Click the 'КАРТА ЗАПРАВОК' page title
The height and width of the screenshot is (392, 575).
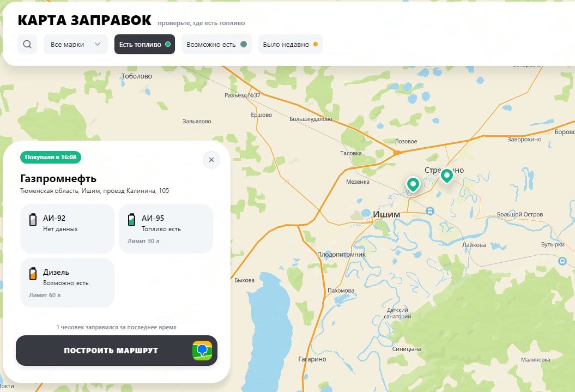coord(84,20)
